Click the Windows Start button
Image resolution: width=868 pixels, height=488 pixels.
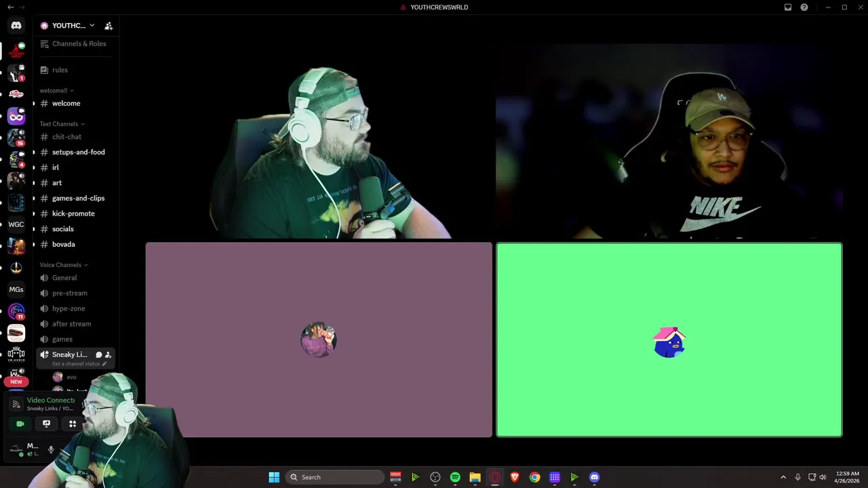coord(274,477)
